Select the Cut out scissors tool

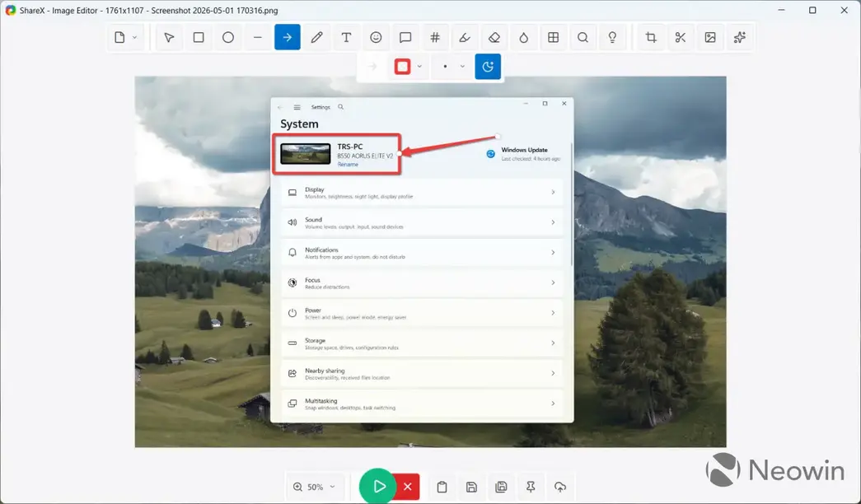coord(681,37)
